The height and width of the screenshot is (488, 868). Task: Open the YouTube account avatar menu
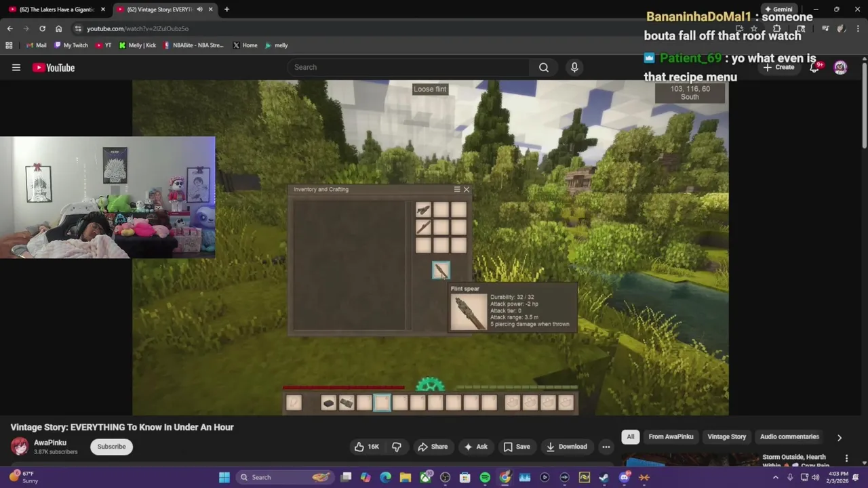click(840, 67)
